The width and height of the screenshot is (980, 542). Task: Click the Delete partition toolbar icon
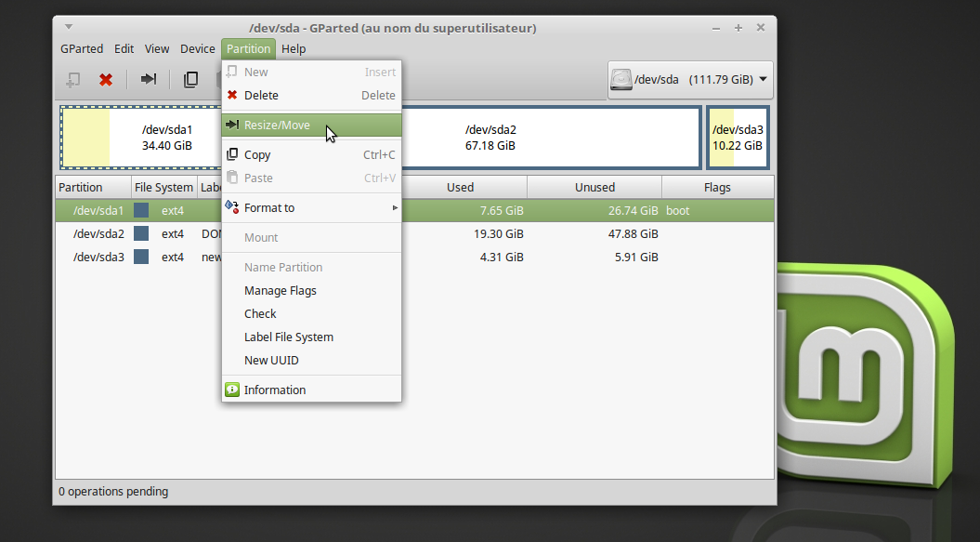pyautogui.click(x=106, y=80)
